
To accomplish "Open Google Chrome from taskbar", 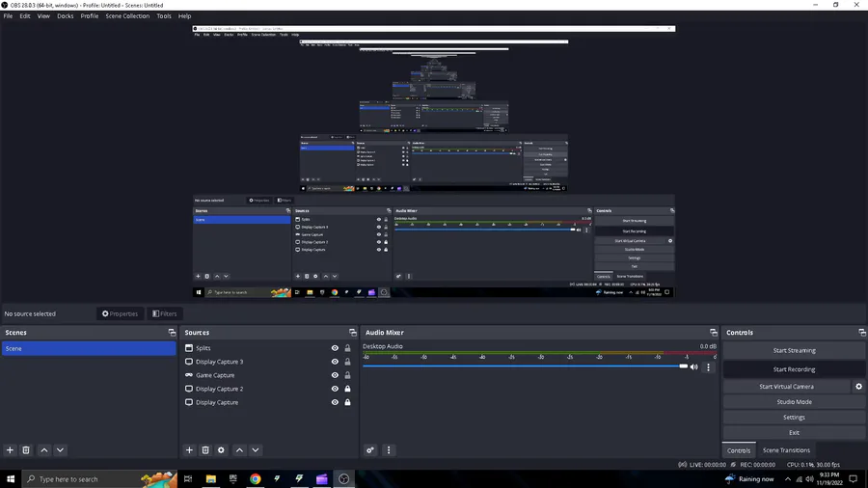I will click(x=256, y=479).
